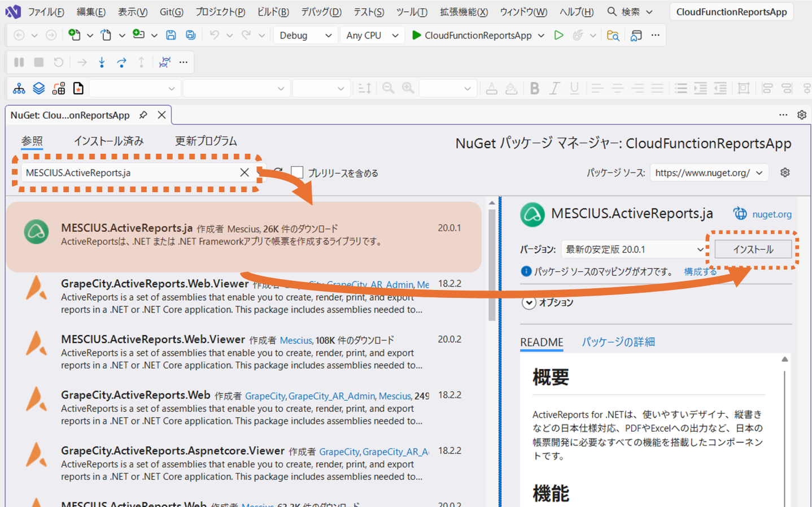Switch to the インストール済み tab
812x507 pixels.
[x=108, y=141]
